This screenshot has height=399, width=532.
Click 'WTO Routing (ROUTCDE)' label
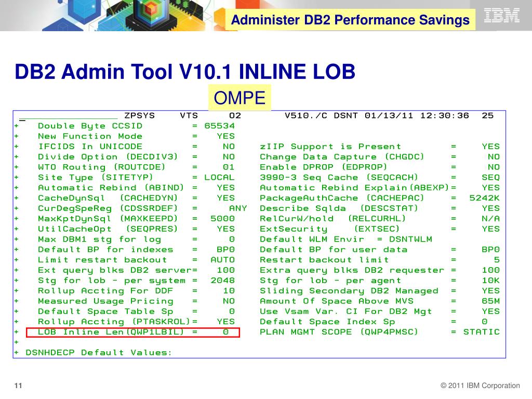(101, 167)
